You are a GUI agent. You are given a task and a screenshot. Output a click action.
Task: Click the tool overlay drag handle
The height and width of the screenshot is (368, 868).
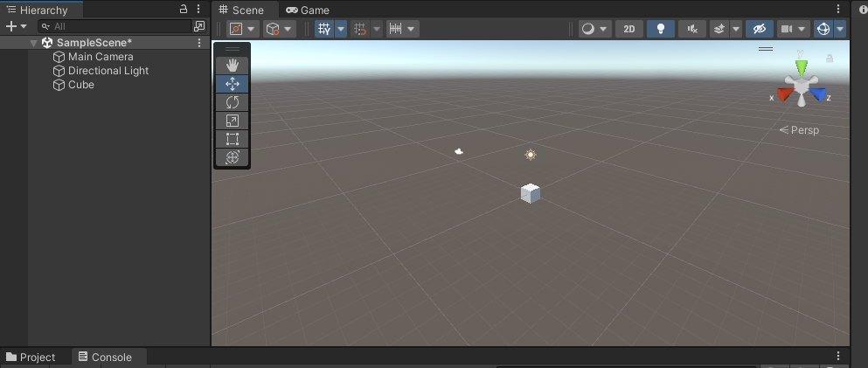pyautogui.click(x=232, y=49)
